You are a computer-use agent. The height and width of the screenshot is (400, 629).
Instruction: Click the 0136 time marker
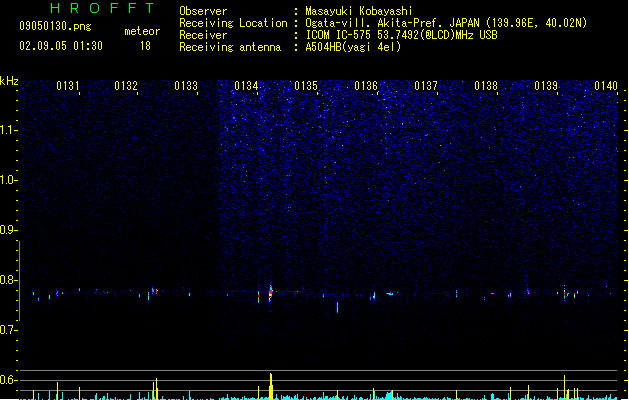(x=366, y=86)
